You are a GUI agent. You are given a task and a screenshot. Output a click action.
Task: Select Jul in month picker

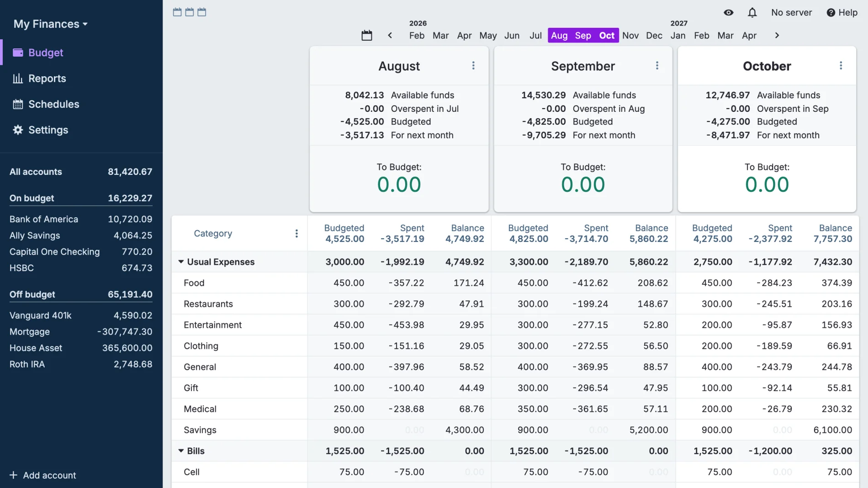click(x=535, y=36)
